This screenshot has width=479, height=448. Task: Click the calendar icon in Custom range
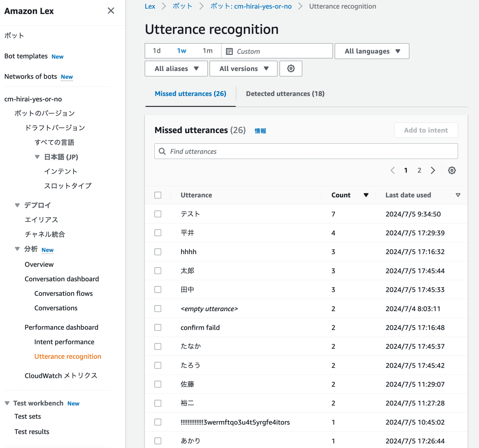(229, 51)
